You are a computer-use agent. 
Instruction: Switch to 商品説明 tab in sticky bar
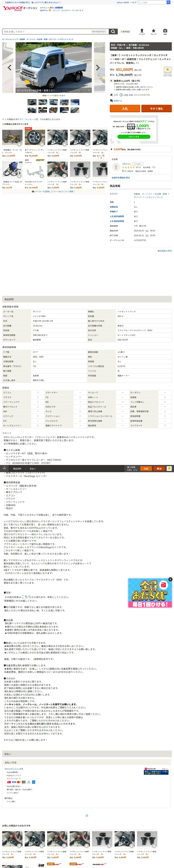(x=17, y=469)
